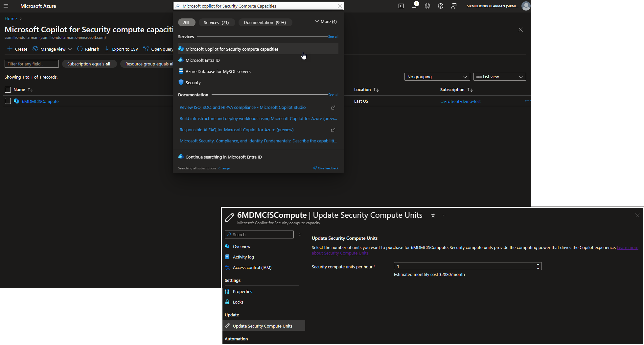Sort by the Subscription column
This screenshot has width=644, height=345.
pos(456,90)
